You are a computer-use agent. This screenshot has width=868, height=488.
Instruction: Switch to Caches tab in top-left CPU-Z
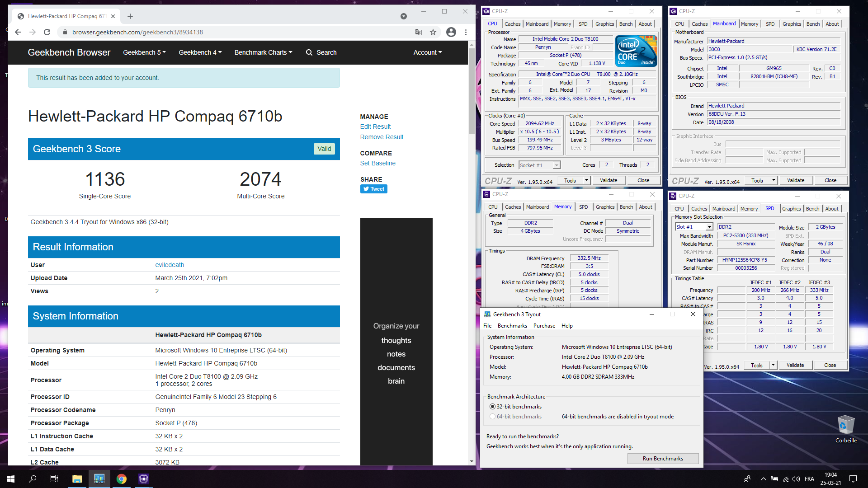pyautogui.click(x=512, y=24)
